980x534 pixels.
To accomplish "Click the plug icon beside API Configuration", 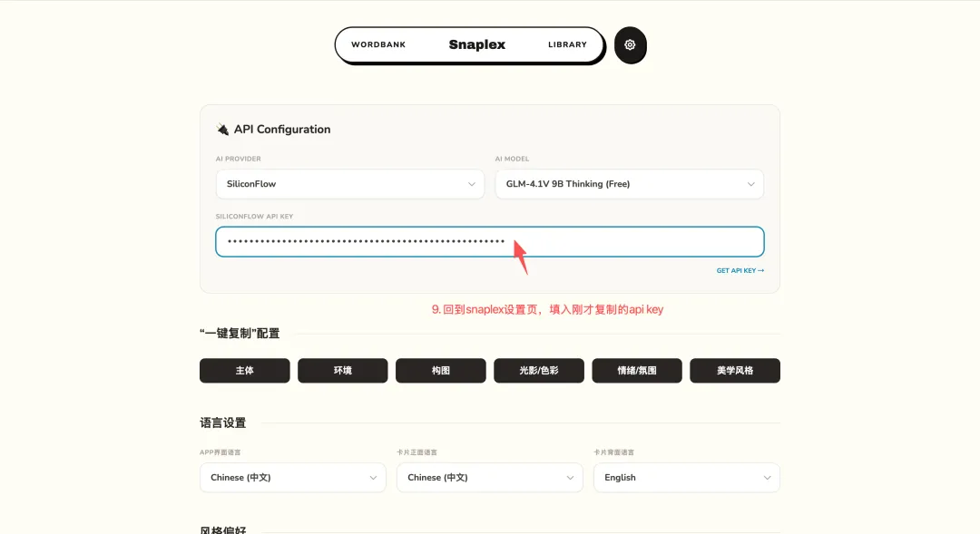I will tap(222, 130).
